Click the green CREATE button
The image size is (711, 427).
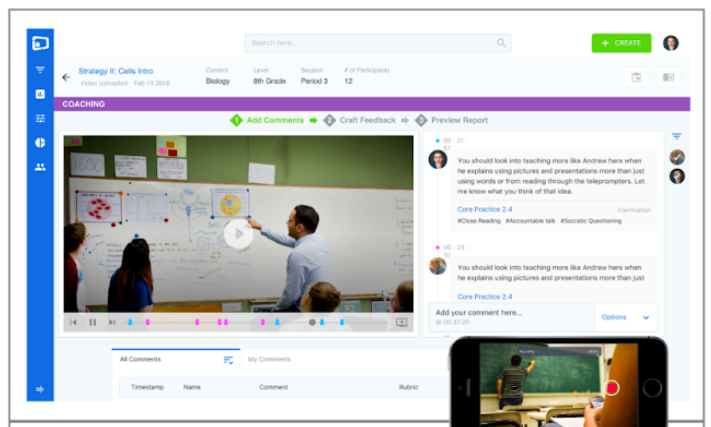pos(621,43)
